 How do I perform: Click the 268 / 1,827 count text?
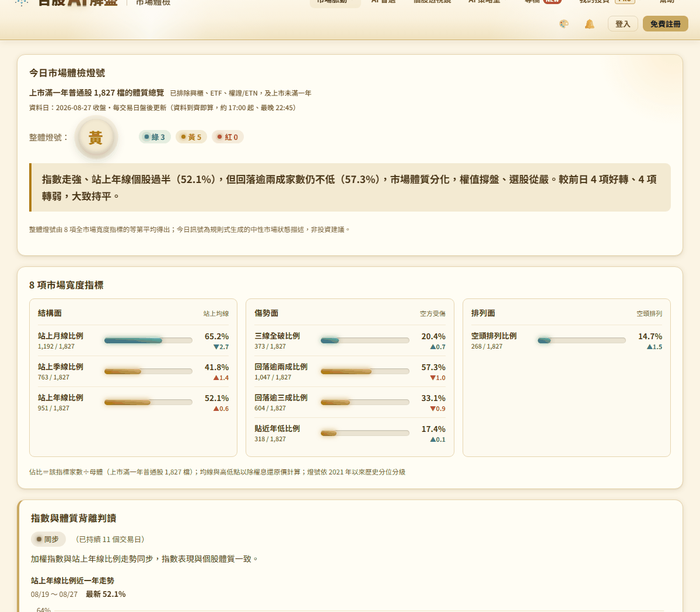(x=487, y=346)
